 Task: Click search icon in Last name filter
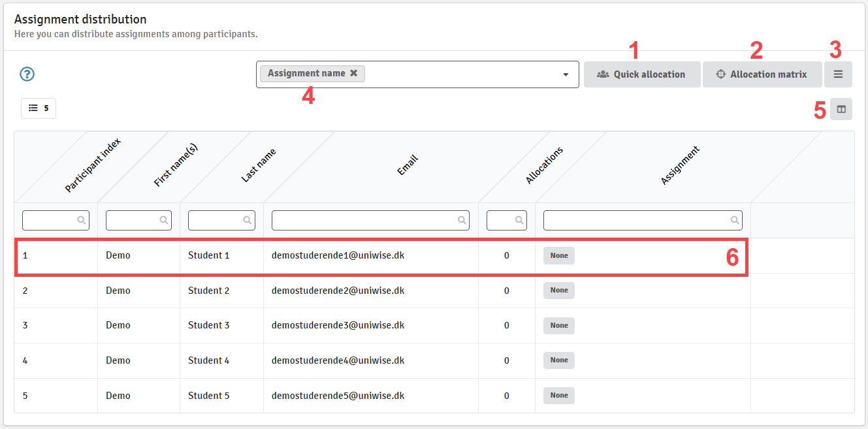[x=248, y=221]
